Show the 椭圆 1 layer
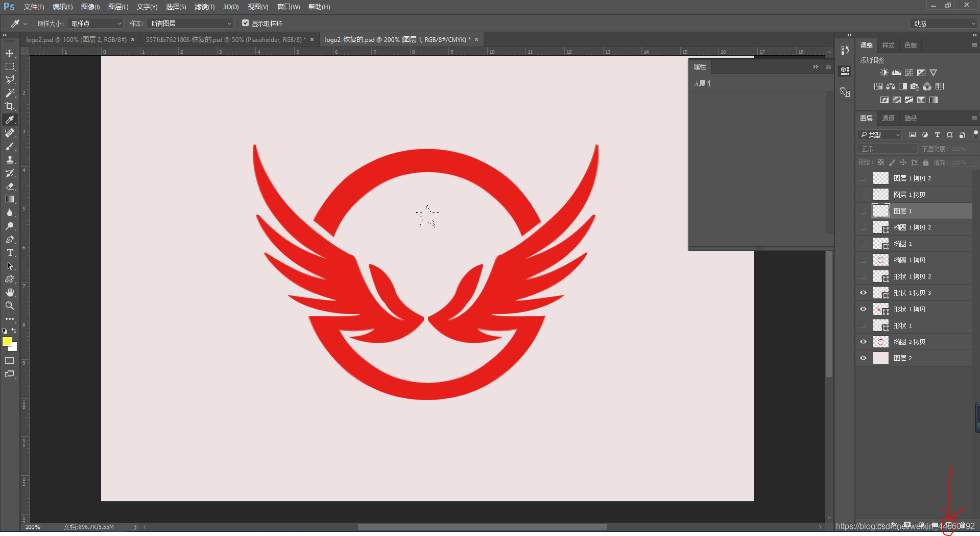Screen dimensions: 980x536 pyautogui.click(x=863, y=244)
